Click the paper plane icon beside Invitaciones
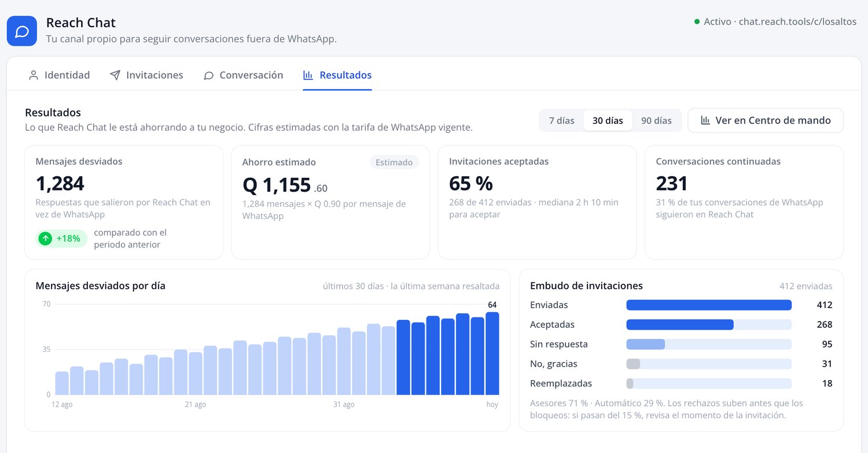Screen dimensions: 868x453 (115, 75)
